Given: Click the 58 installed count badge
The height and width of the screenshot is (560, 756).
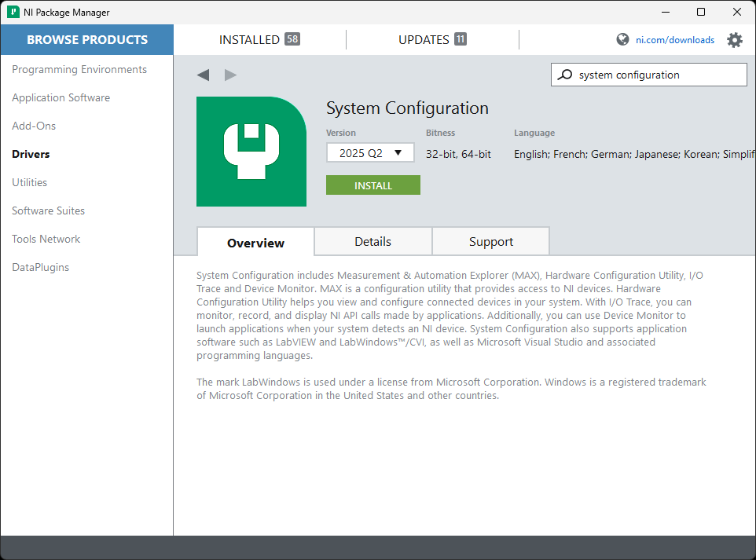Looking at the screenshot, I should pyautogui.click(x=292, y=39).
